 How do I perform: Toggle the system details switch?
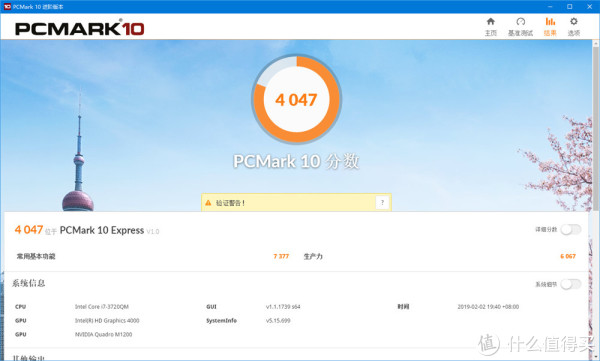pos(571,284)
